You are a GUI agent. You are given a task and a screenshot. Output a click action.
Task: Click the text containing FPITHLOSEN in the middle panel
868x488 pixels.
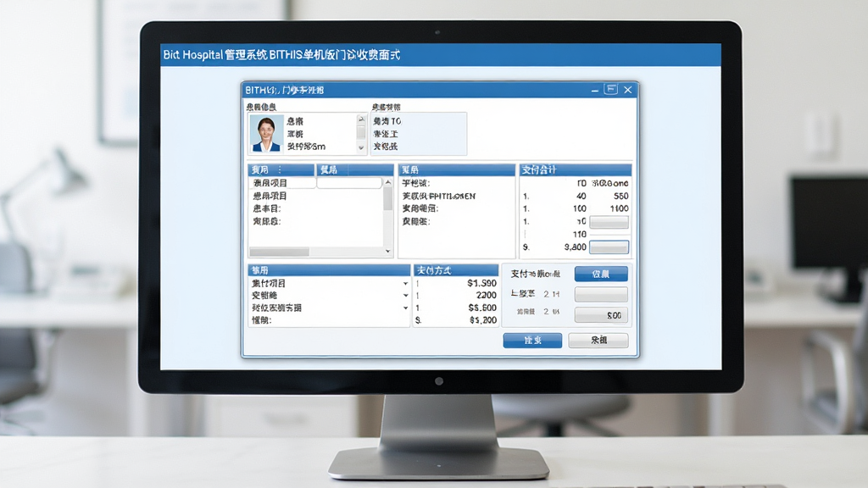tap(439, 196)
